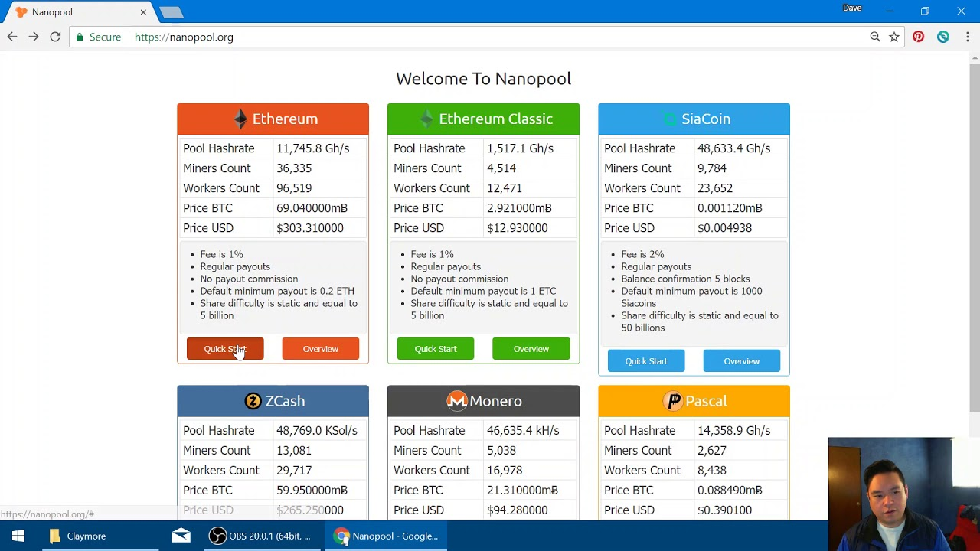Click the Welcome To Nanopool heading
980x551 pixels.
point(483,79)
